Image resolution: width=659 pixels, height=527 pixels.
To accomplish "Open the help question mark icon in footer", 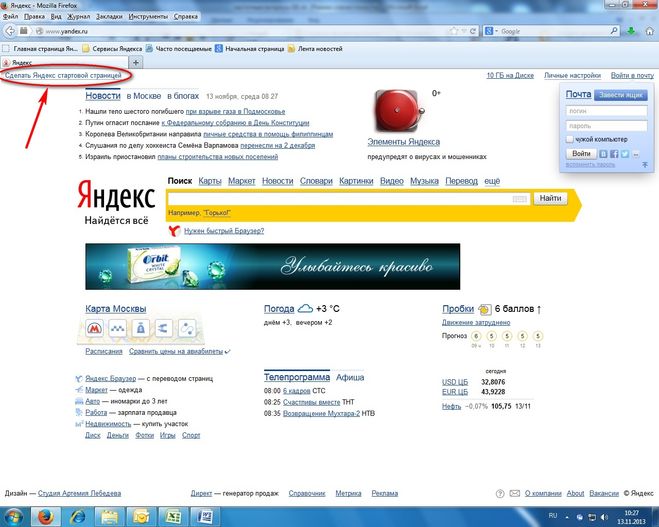I will click(x=500, y=494).
